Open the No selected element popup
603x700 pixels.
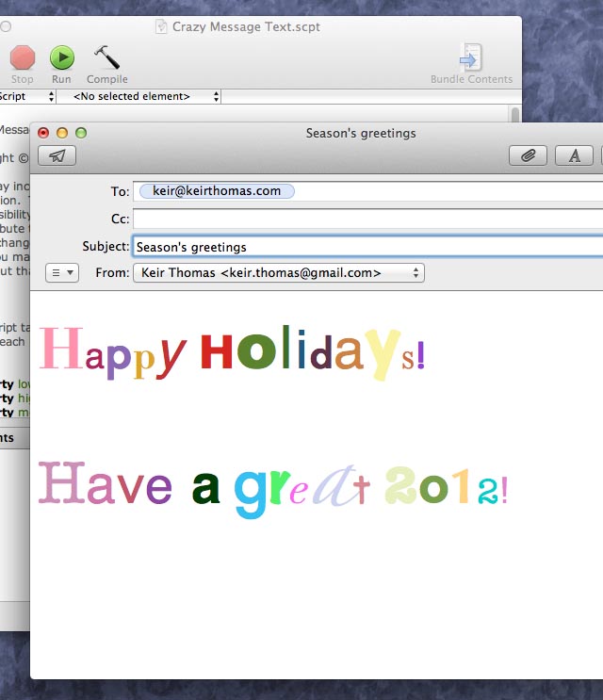coord(139,96)
